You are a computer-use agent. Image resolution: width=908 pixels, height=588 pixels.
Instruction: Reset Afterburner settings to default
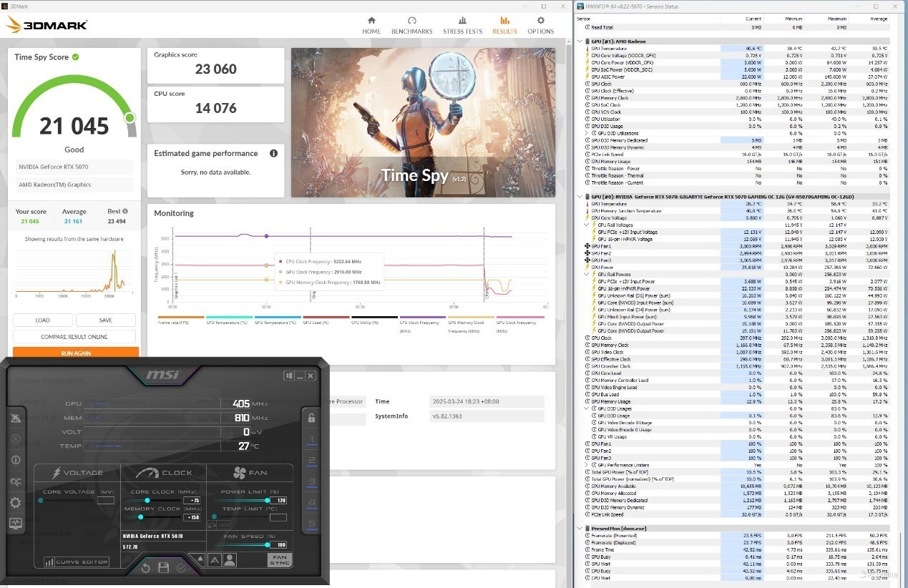(145, 568)
